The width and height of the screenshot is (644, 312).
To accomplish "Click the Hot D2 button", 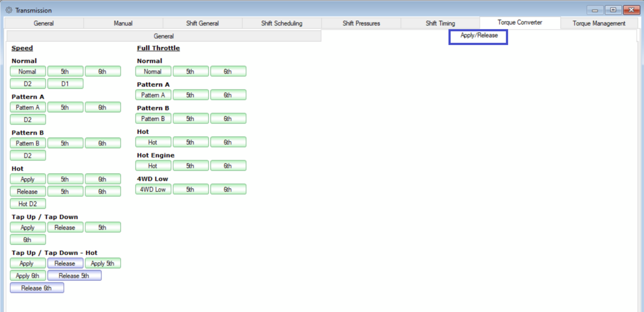I will click(x=28, y=204).
